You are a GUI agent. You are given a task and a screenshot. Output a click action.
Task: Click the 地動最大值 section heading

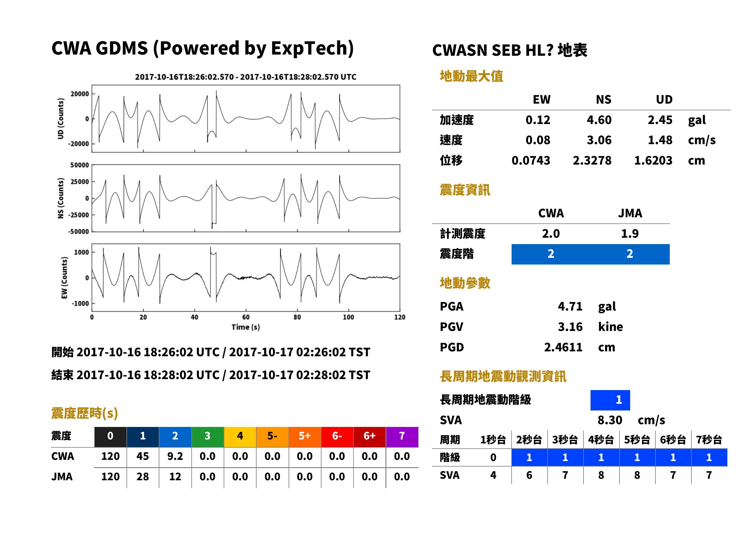point(471,76)
